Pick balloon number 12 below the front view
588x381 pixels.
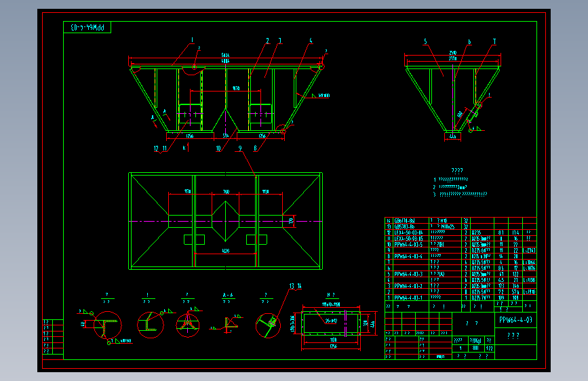point(156,148)
